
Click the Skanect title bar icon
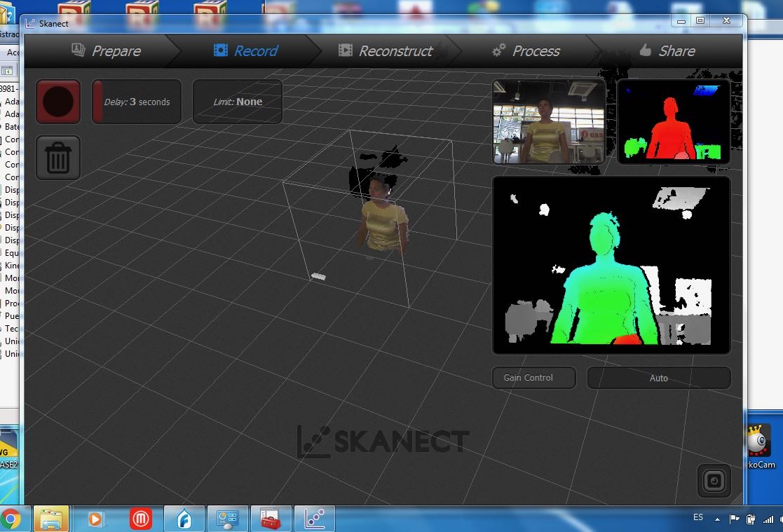(30, 23)
